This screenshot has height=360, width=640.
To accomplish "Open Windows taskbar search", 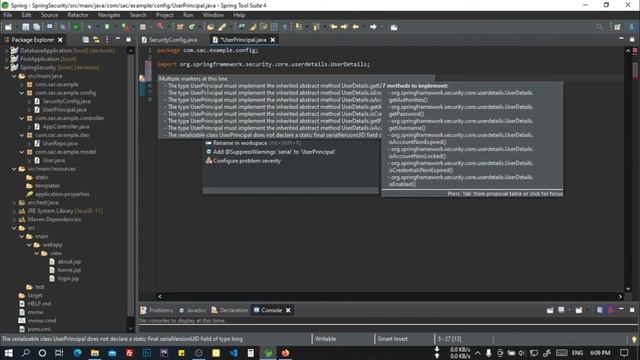I will point(25,353).
